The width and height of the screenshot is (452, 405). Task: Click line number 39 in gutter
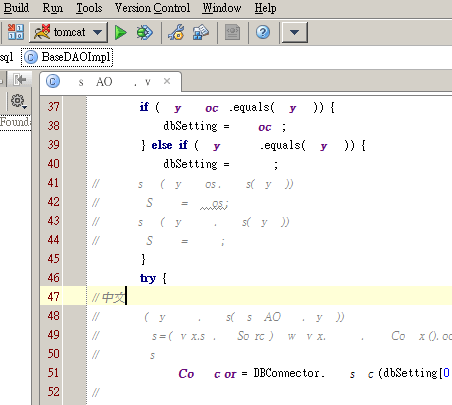pos(53,145)
